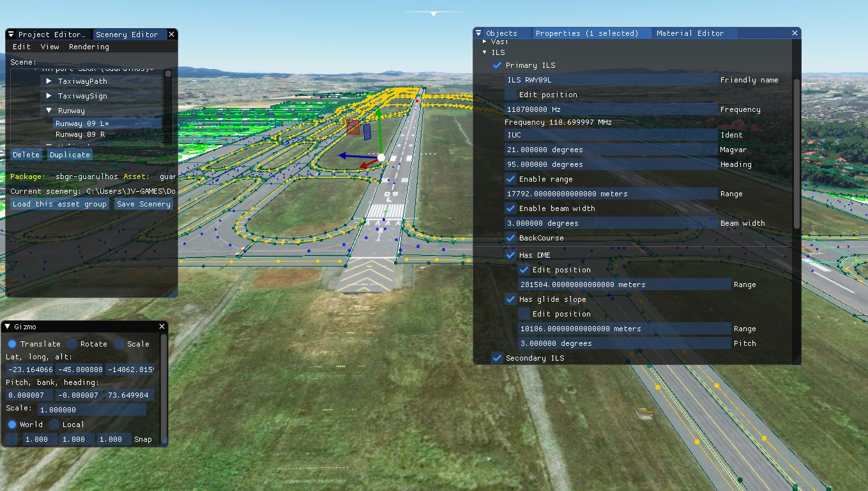Toggle the Has glide slope checkbox
868x491 pixels.
coord(510,299)
